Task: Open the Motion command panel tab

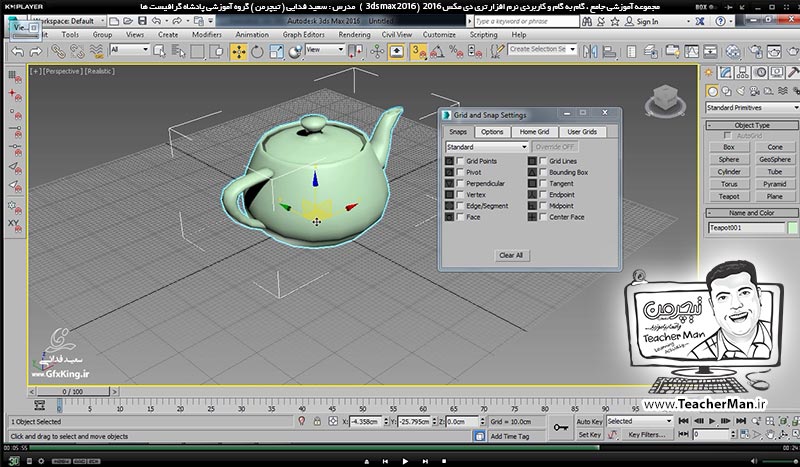Action: [760, 73]
